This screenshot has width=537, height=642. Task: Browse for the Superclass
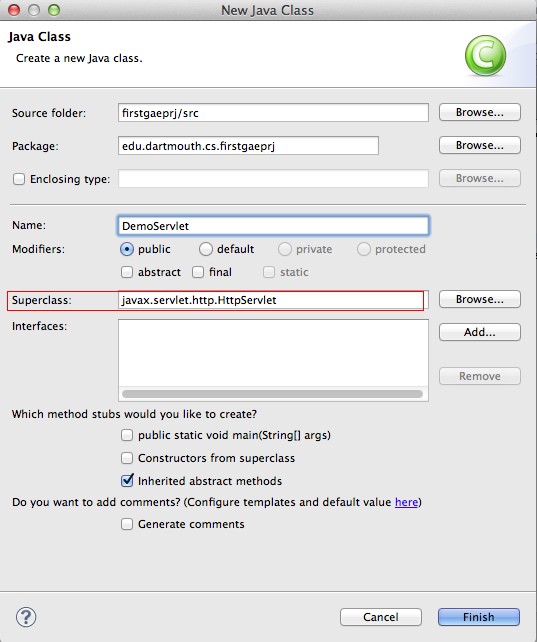click(480, 299)
